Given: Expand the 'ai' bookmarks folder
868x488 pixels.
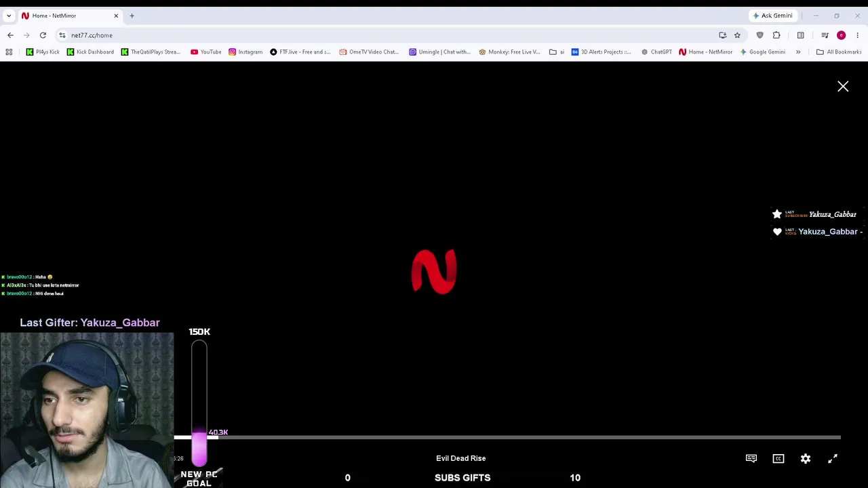Looking at the screenshot, I should tap(557, 52).
